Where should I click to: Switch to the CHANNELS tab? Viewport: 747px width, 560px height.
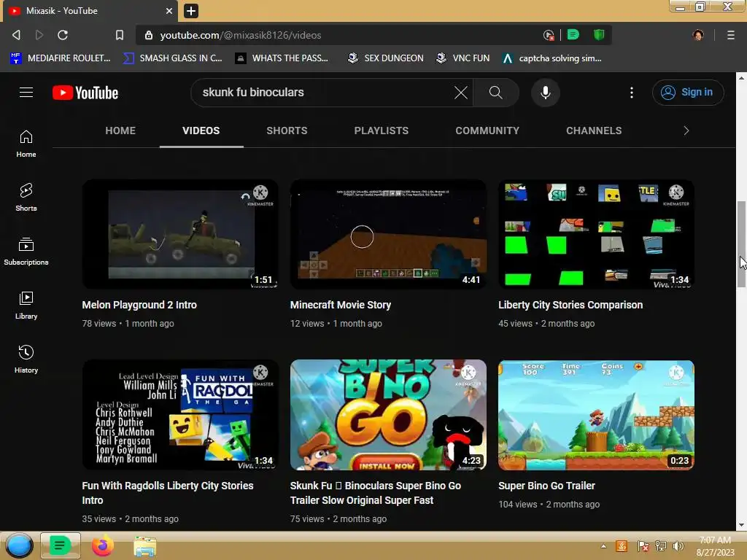click(594, 131)
